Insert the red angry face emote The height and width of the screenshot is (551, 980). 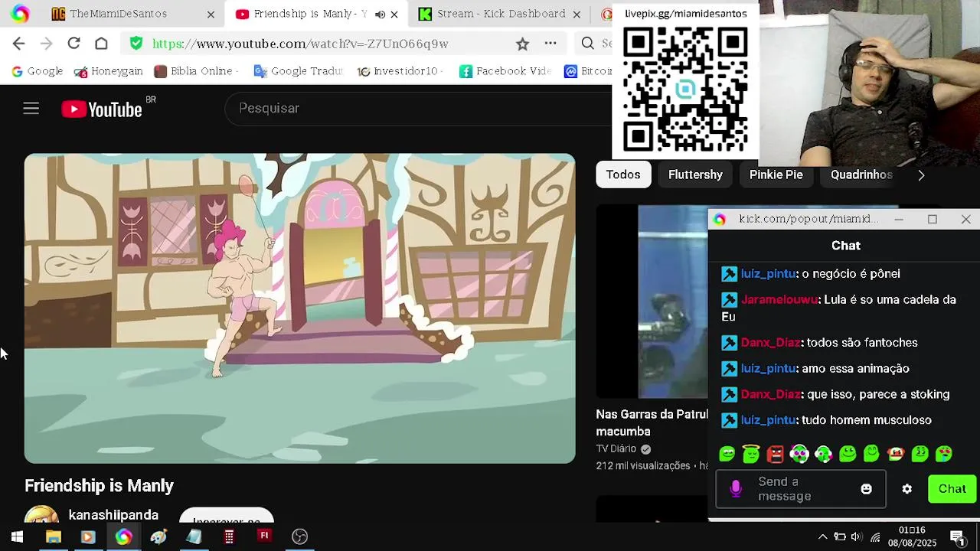(x=776, y=454)
